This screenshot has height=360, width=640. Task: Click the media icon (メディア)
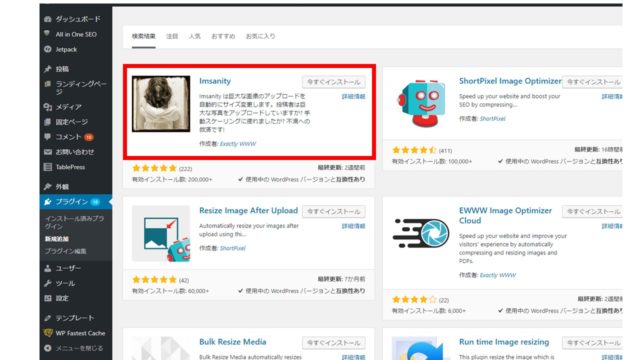48,107
